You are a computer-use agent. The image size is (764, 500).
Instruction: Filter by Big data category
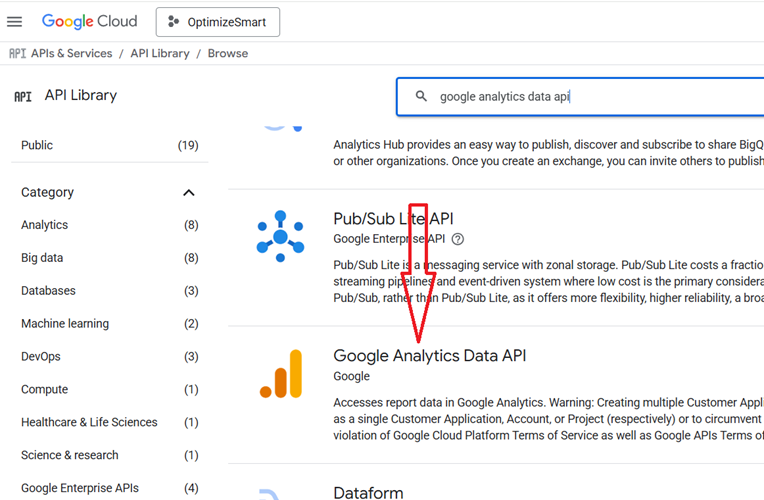click(x=110, y=258)
